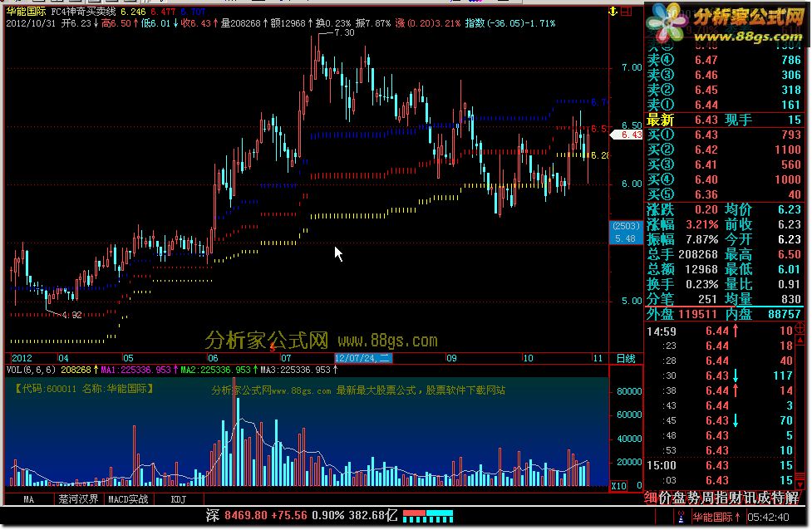
Task: Click the 05:42:40 clock in status bar
Action: tap(768, 517)
